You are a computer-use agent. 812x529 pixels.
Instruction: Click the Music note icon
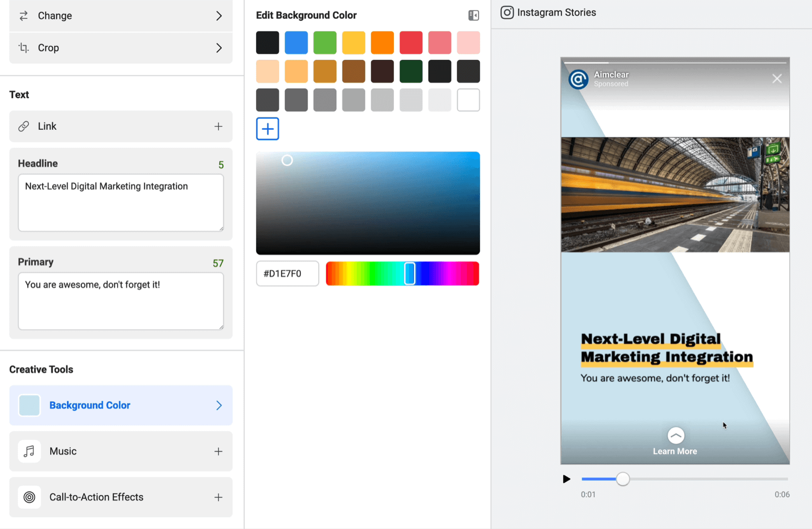29,451
